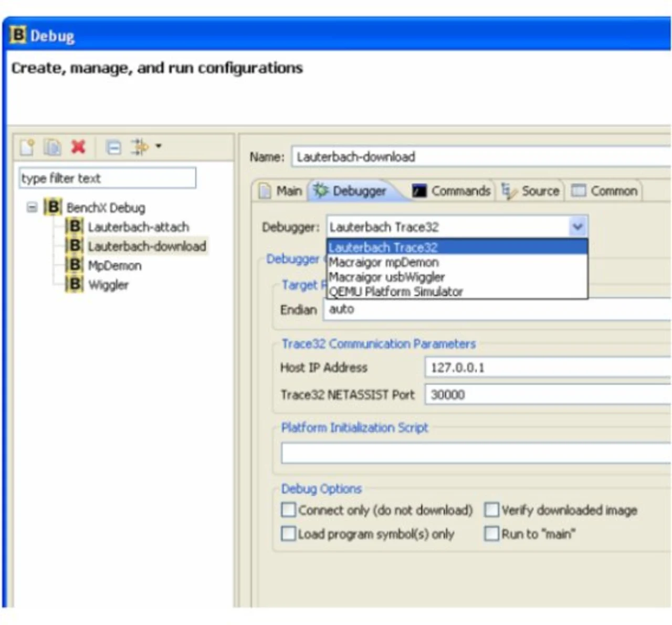Open the Source tab
The height and width of the screenshot is (625, 672).
pos(531,191)
